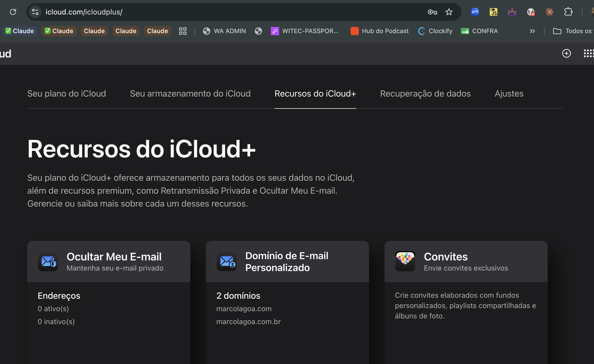Switch to Seu armazenamento do iCloud tab
The image size is (594, 364).
[190, 93]
